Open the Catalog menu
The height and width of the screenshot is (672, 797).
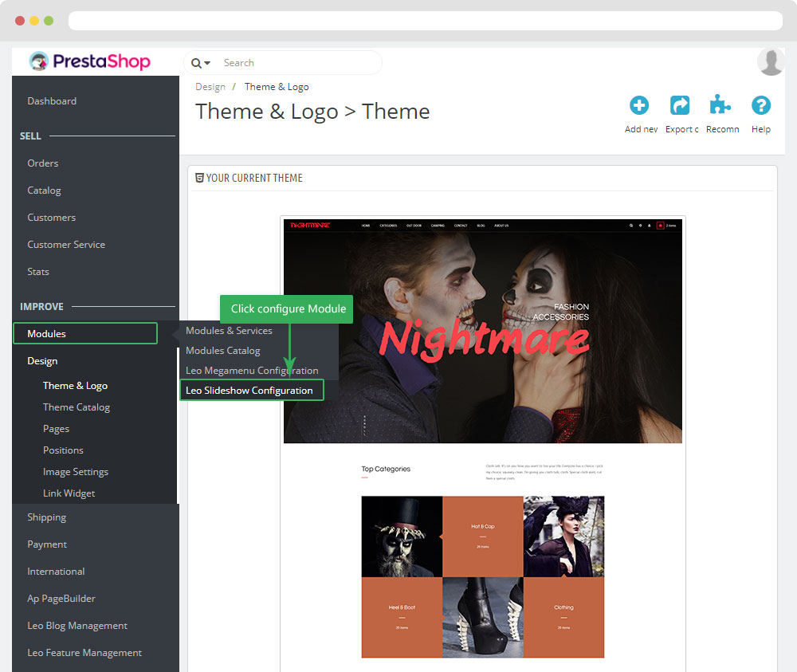click(44, 190)
